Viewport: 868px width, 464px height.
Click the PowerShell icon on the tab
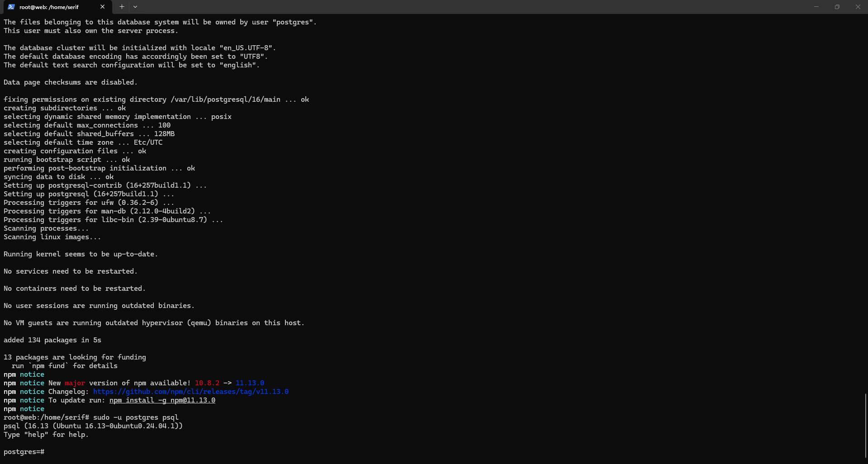[x=11, y=7]
